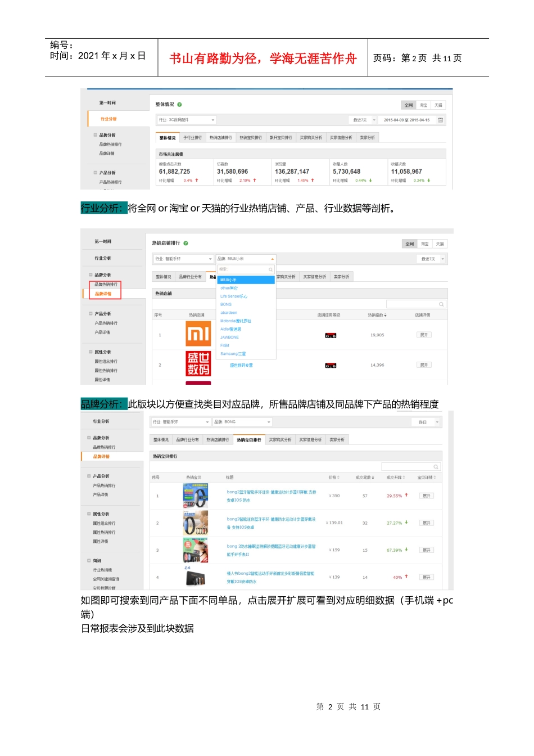This screenshot has width=534, height=756.
Task: Open 品牌行业分布 tab in the BONG brand screenshot
Action: pos(188,440)
